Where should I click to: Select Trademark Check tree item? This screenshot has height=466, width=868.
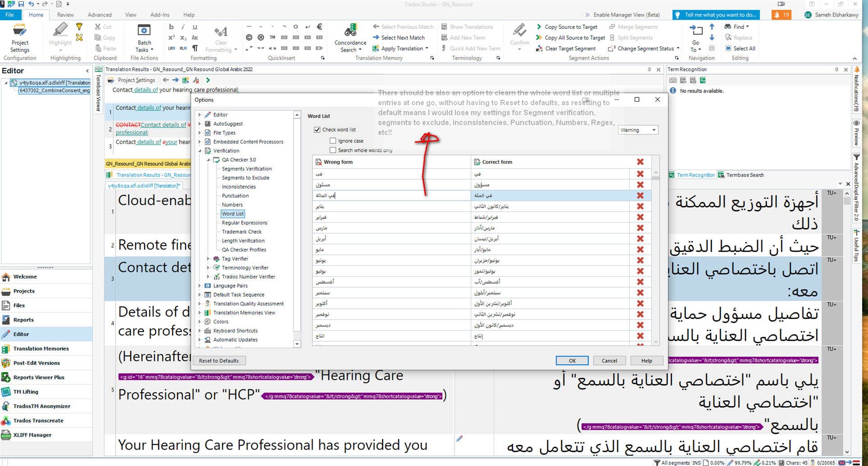tap(242, 232)
